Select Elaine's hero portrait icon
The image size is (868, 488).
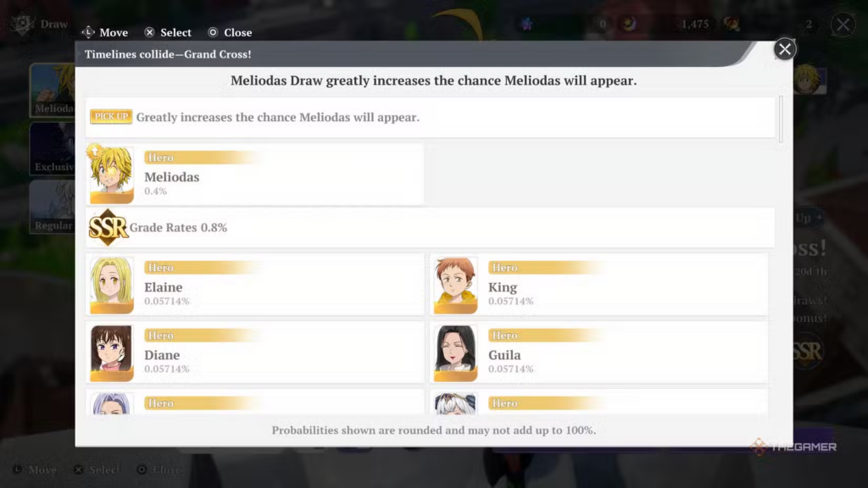click(112, 285)
